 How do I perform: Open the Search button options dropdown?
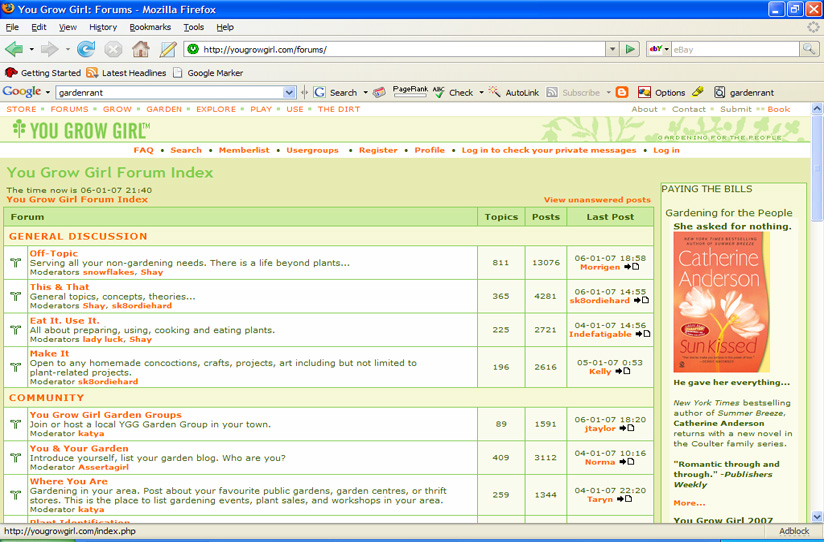click(x=365, y=93)
